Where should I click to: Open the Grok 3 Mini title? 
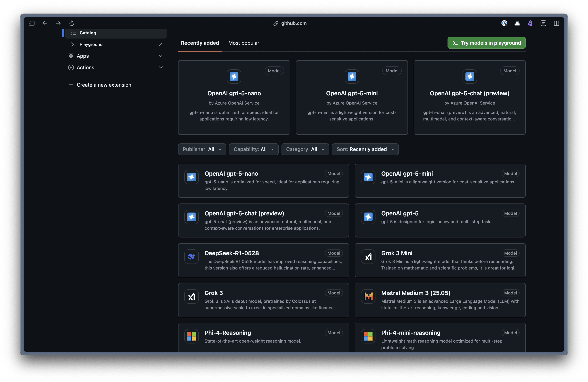coord(396,253)
